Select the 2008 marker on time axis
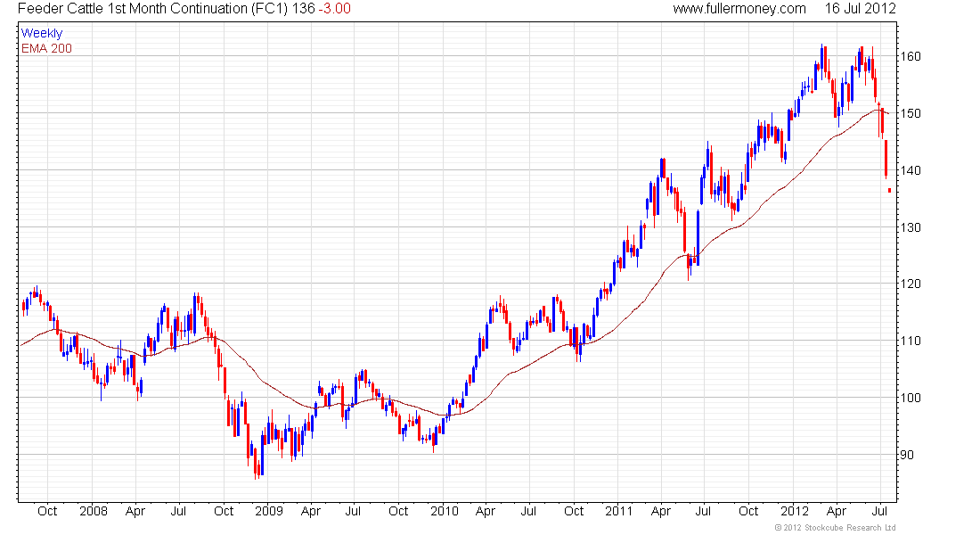Image resolution: width=980 pixels, height=535 pixels. click(93, 511)
